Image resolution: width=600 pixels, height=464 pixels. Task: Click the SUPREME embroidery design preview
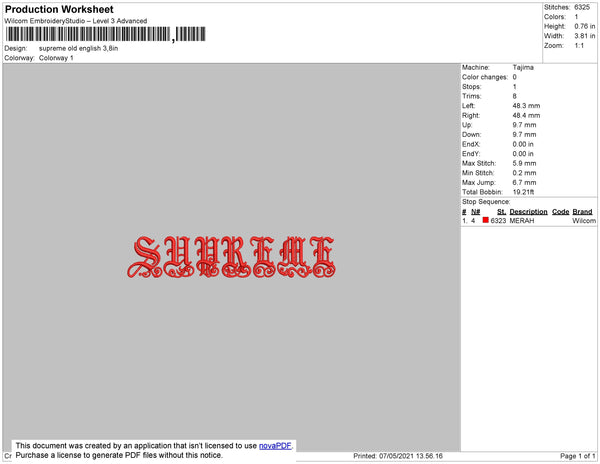(231, 257)
